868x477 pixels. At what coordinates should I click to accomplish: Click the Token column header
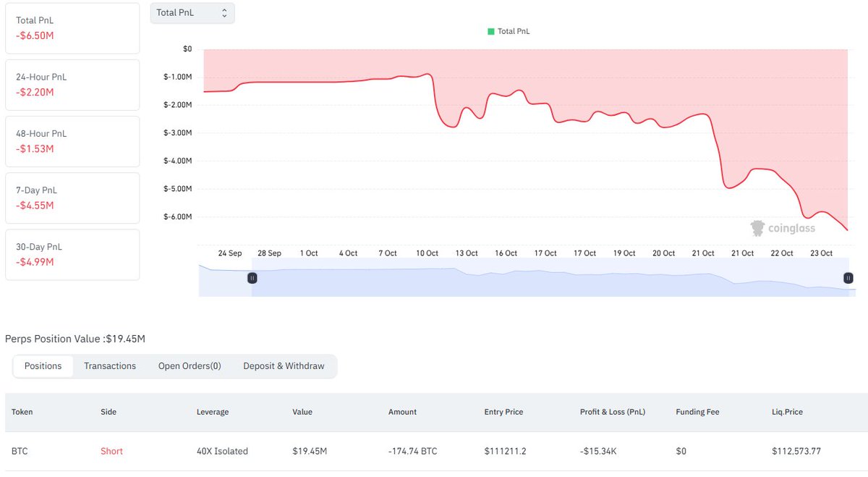pyautogui.click(x=22, y=412)
